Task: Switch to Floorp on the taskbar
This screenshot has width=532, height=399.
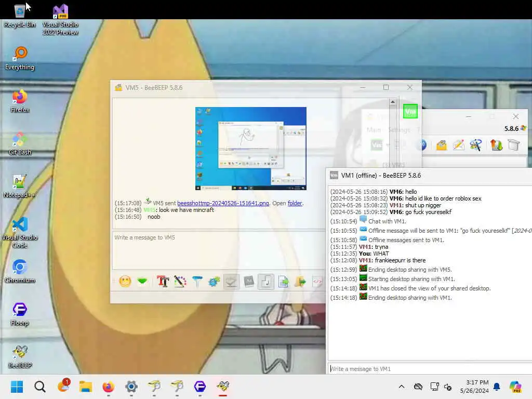Action: point(200,387)
